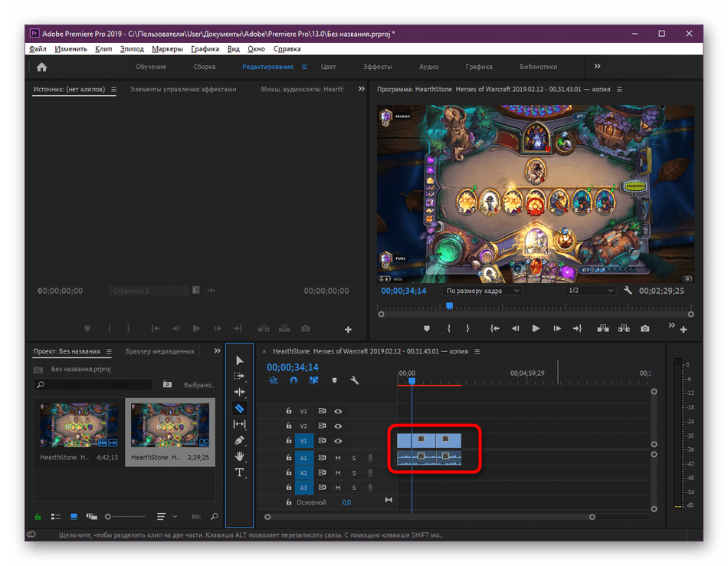Select the Ripple Edit tool
The image size is (728, 566).
[239, 392]
